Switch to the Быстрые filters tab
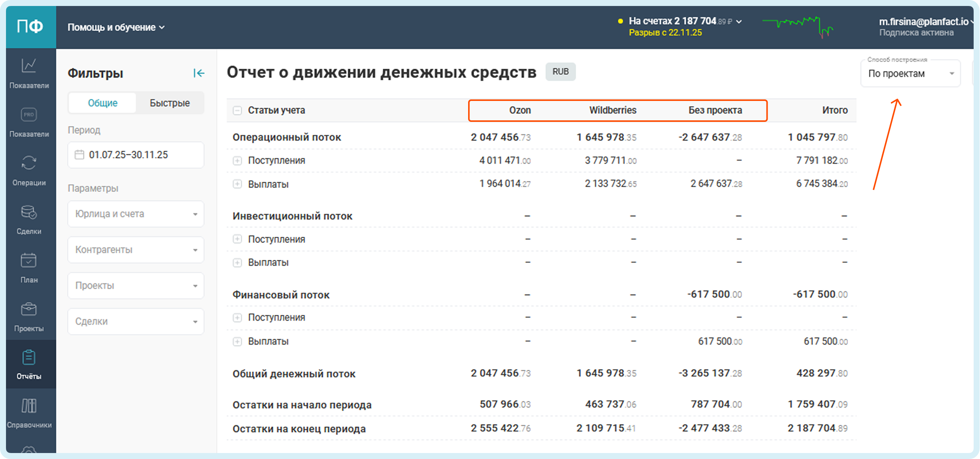The height and width of the screenshot is (459, 980). tap(170, 103)
